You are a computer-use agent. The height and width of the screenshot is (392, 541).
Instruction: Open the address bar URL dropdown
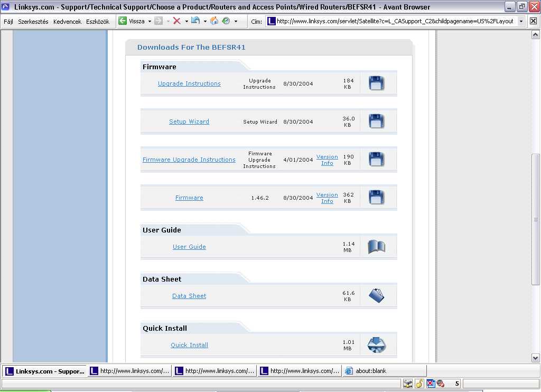point(521,21)
